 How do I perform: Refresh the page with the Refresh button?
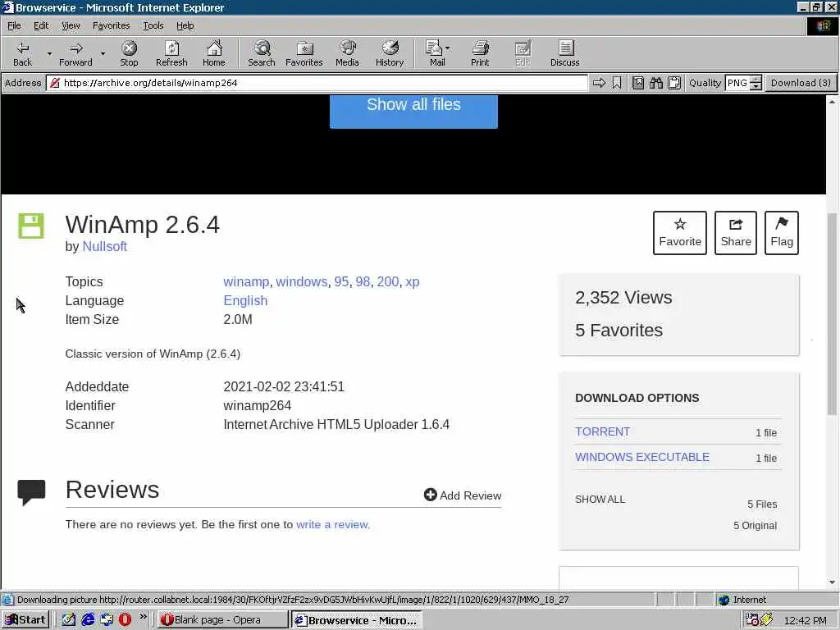point(171,53)
